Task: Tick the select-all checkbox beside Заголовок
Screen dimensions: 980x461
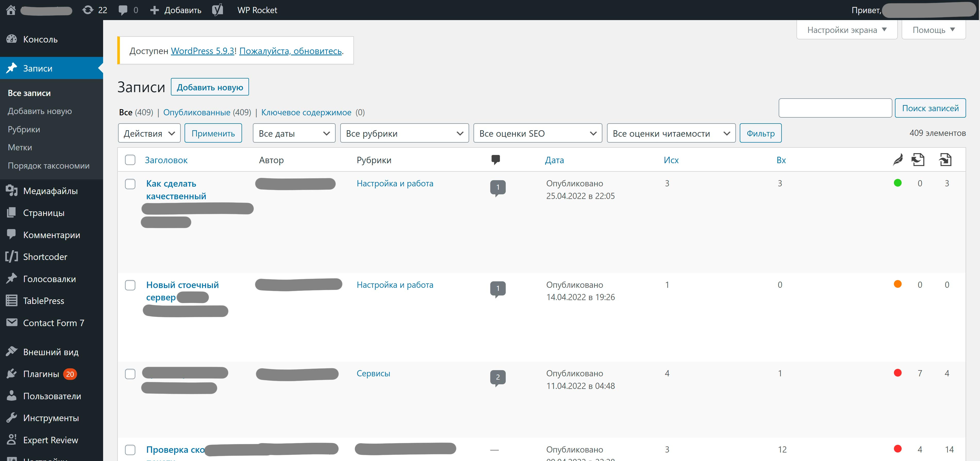Action: [130, 160]
